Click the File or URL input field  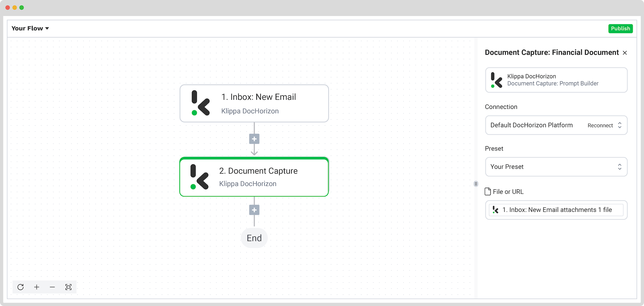[556, 210]
